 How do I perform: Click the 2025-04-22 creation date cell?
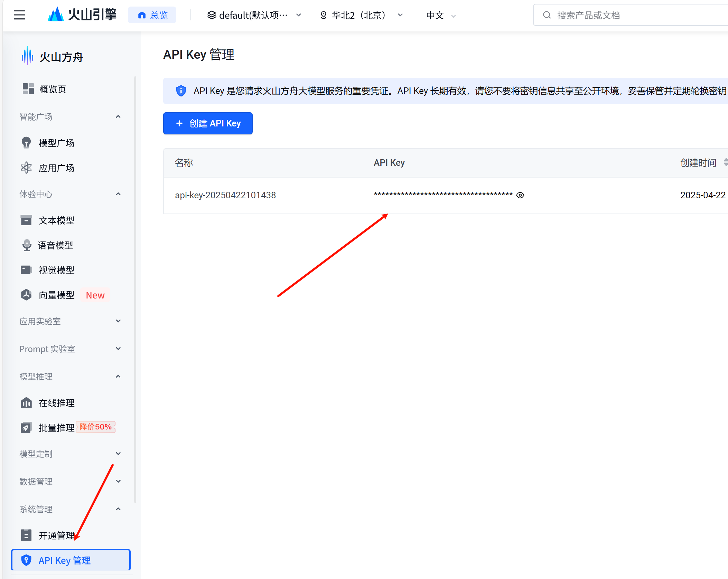pos(703,195)
